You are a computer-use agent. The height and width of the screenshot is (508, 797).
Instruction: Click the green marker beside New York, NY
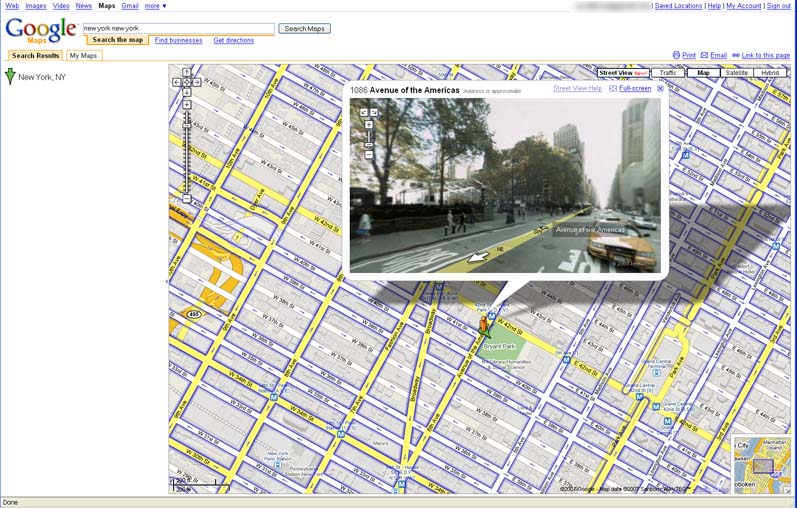10,76
